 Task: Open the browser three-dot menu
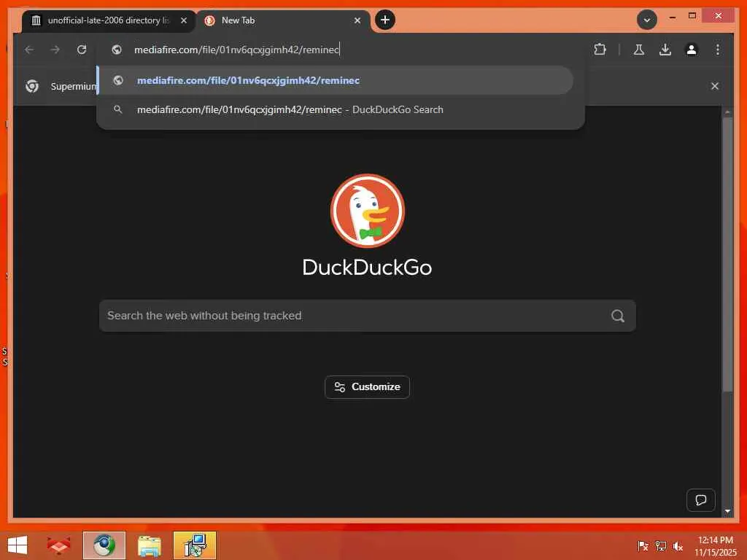click(718, 50)
